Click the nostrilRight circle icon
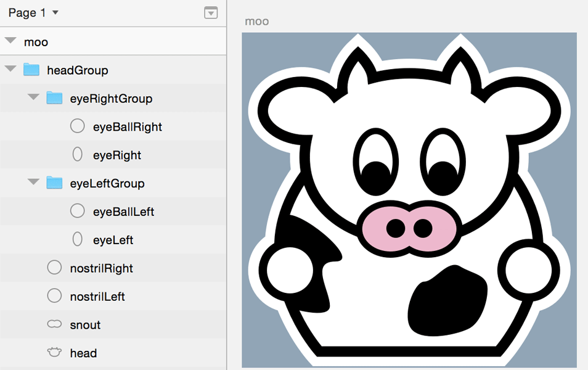 (54, 268)
